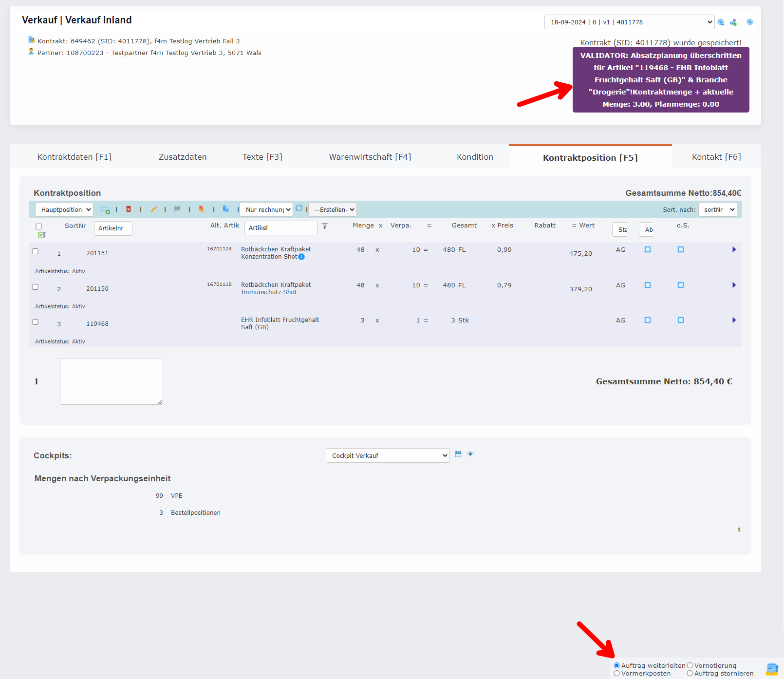The width and height of the screenshot is (784, 679).
Task: Click the gears settings icon at top
Action: click(733, 22)
